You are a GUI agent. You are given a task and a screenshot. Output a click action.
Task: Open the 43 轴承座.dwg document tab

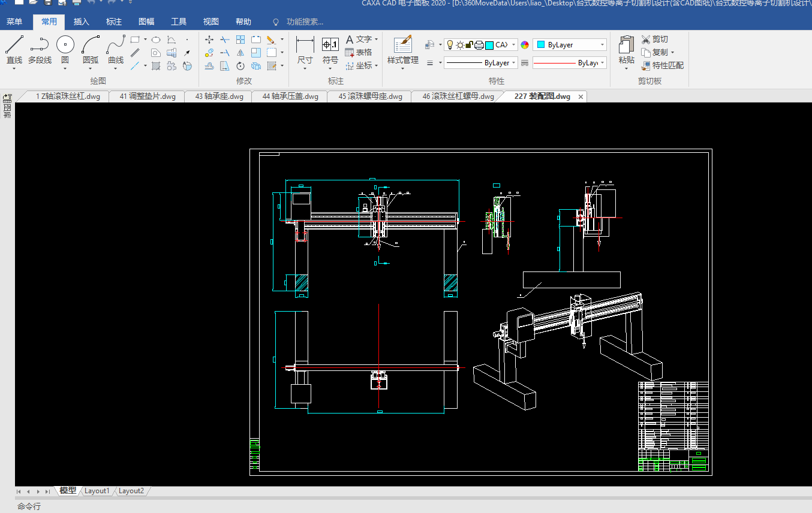point(219,96)
